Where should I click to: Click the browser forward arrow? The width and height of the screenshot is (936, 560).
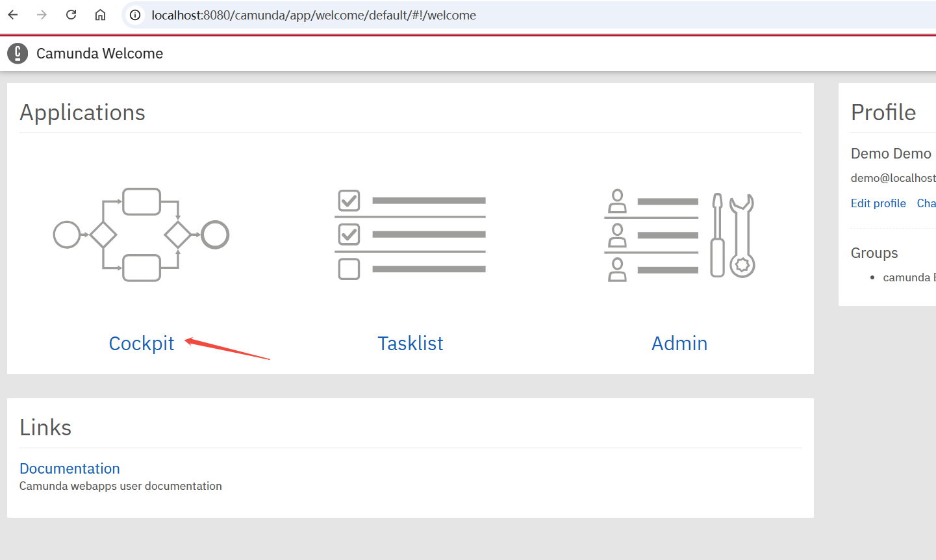(42, 15)
